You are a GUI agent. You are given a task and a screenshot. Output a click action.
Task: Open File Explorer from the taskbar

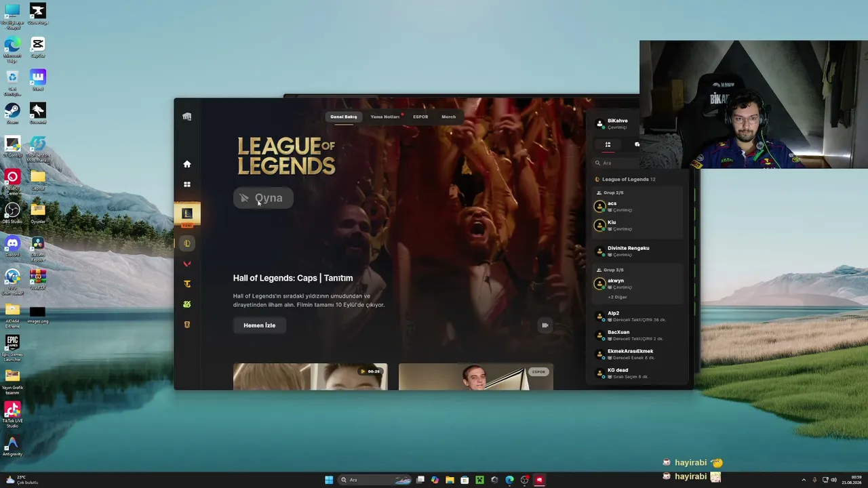(x=450, y=480)
